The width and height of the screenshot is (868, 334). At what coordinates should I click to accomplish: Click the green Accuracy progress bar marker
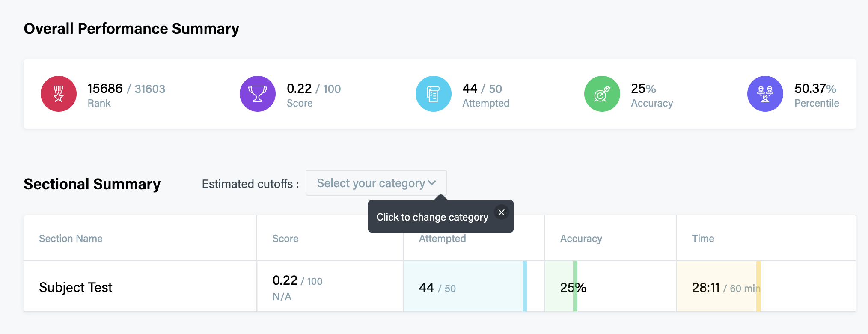[x=575, y=286]
